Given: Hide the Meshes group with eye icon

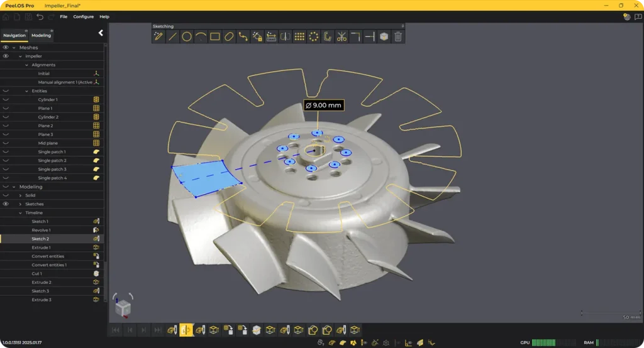Looking at the screenshot, I should point(6,47).
